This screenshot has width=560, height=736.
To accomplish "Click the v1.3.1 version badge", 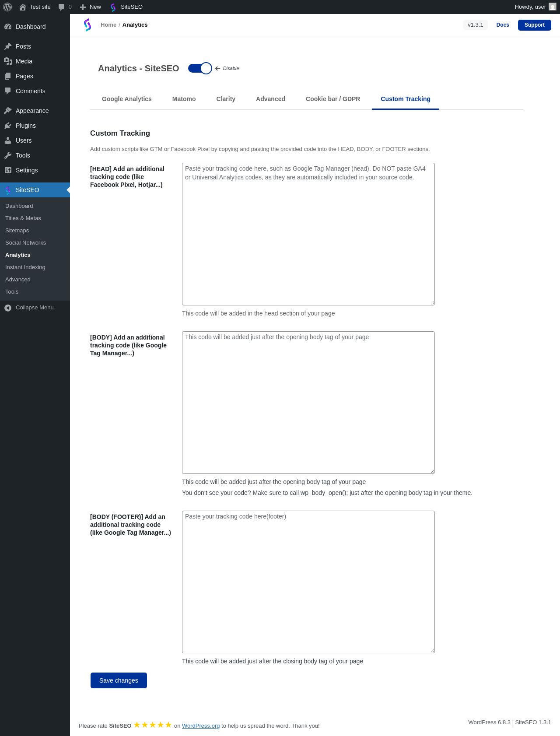I will coord(476,25).
